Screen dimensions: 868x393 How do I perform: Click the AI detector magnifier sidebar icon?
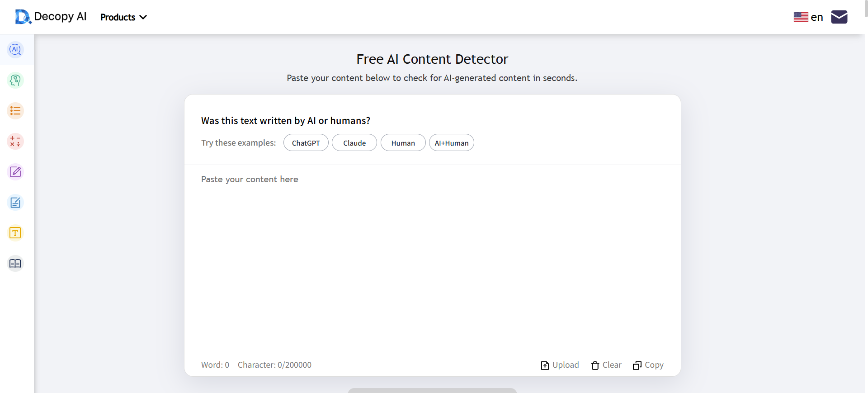click(15, 50)
